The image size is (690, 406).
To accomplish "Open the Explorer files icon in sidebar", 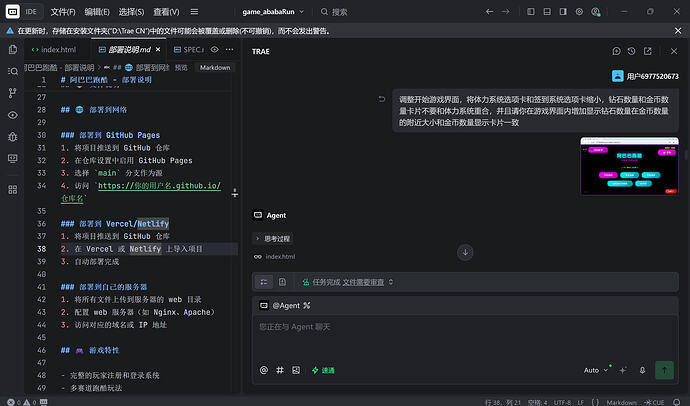I will point(13,49).
